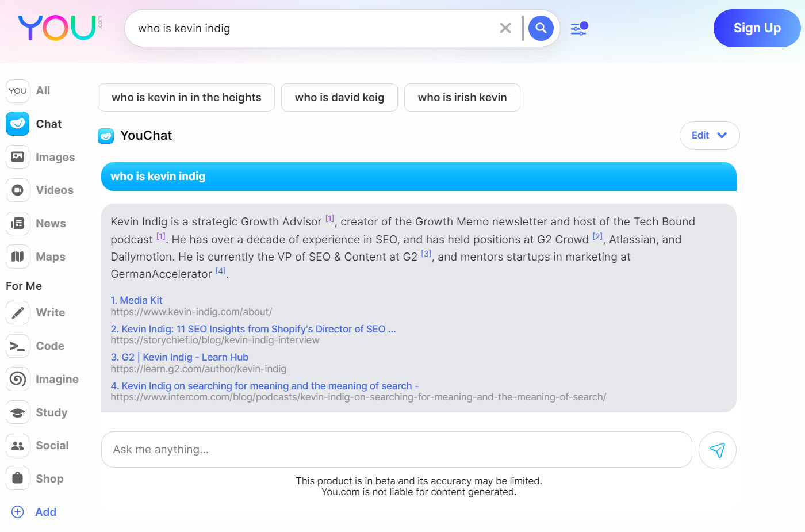Click the "Code" label
The width and height of the screenshot is (805, 532).
(x=50, y=346)
